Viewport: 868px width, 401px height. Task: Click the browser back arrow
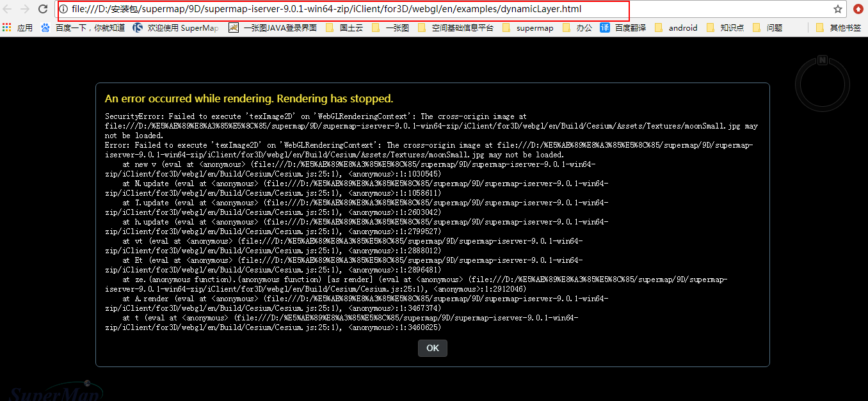coord(8,9)
